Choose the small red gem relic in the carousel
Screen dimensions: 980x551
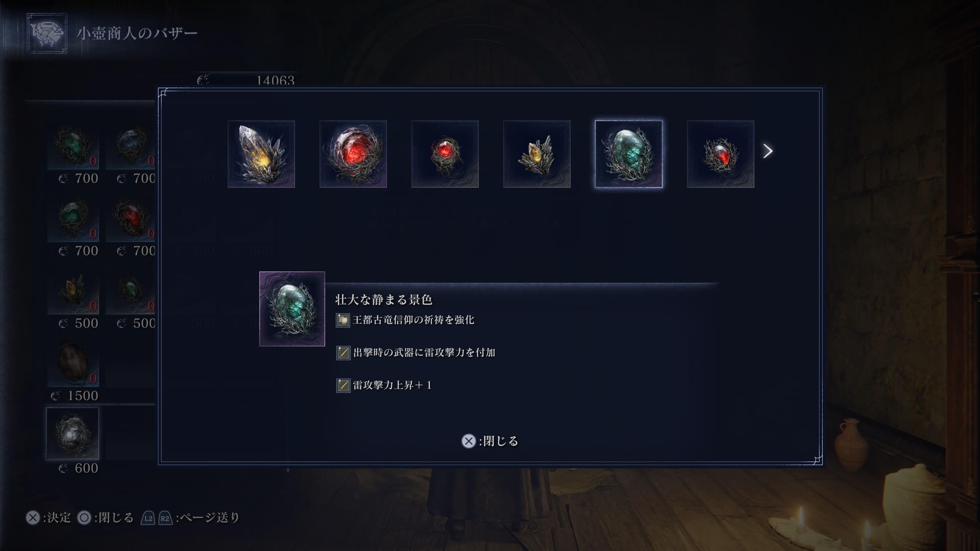click(x=445, y=154)
